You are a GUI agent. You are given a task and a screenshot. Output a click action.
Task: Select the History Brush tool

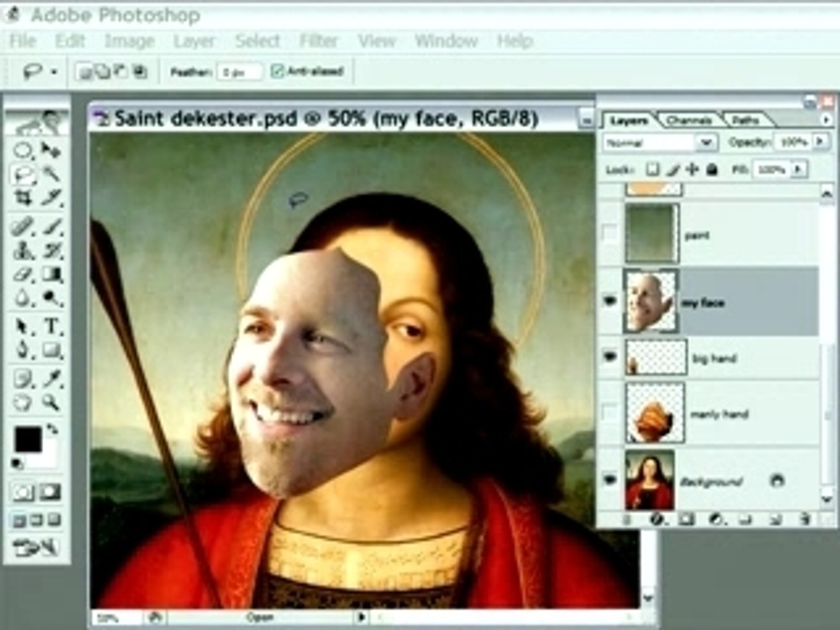click(51, 251)
